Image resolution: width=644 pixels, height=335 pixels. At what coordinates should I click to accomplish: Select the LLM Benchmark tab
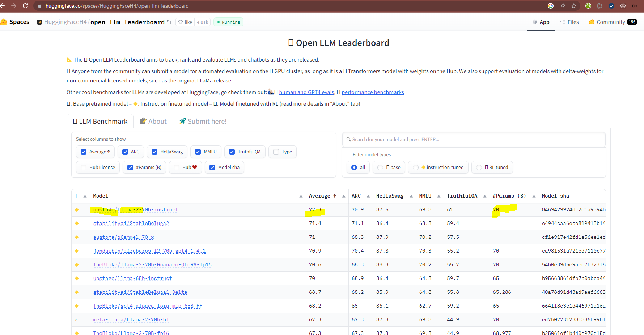point(100,121)
